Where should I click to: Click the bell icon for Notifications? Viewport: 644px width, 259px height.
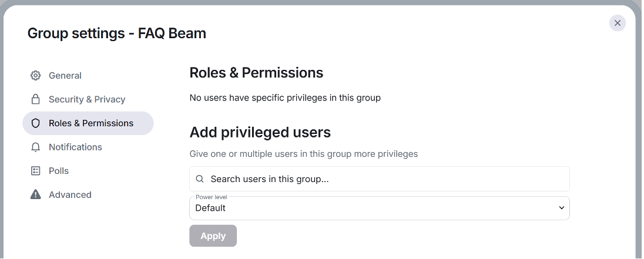(x=36, y=147)
